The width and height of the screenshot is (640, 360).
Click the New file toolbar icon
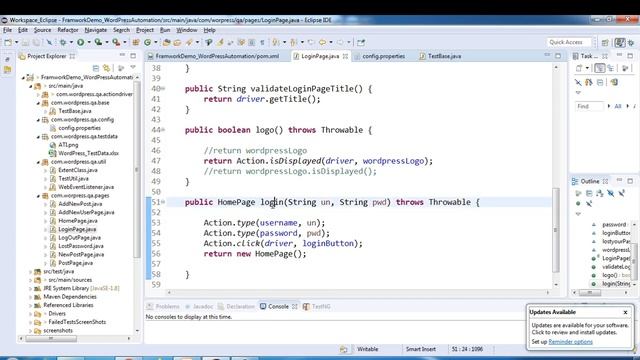tap(8, 42)
